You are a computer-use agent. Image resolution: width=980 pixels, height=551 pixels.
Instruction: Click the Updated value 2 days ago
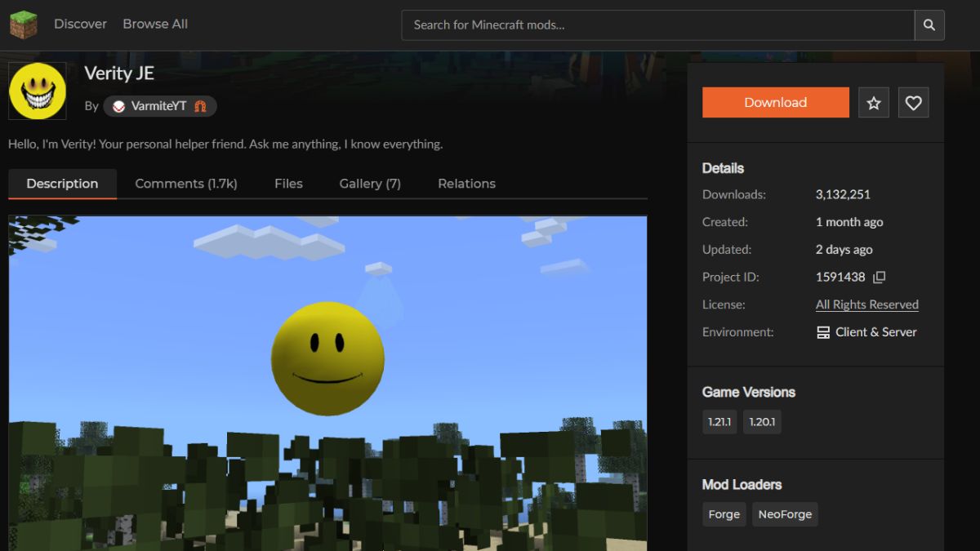coord(844,250)
